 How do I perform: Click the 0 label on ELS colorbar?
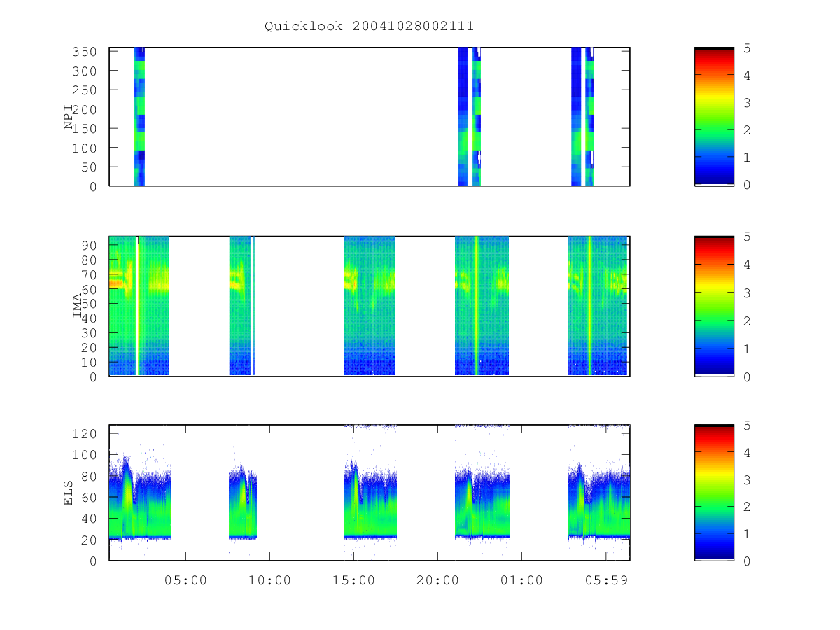pyautogui.click(x=747, y=561)
